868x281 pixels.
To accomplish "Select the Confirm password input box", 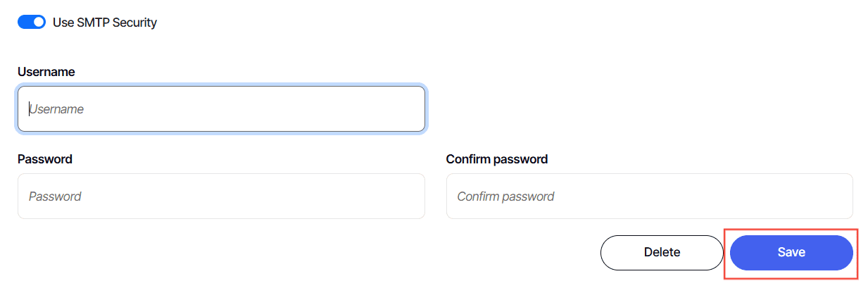I will pos(650,196).
